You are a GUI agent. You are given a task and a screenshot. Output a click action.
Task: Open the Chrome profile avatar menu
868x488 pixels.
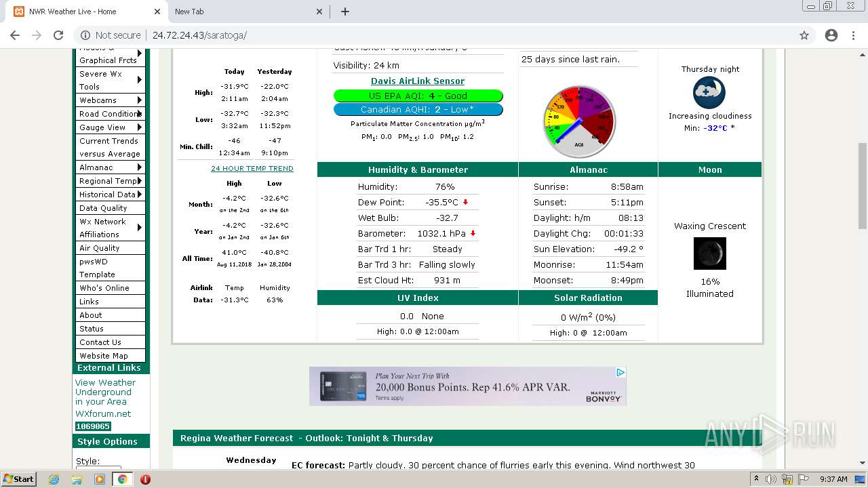tap(831, 35)
